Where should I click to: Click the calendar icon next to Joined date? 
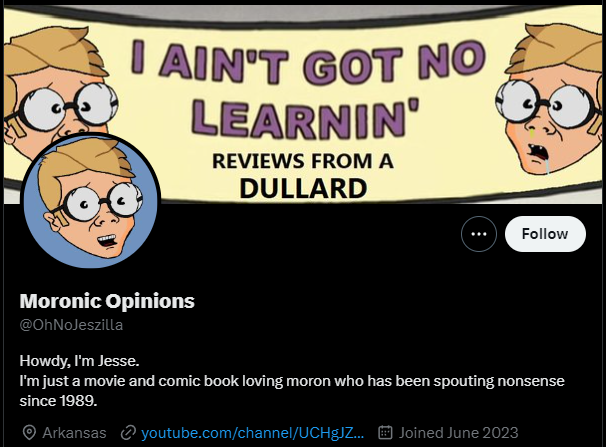tap(385, 432)
